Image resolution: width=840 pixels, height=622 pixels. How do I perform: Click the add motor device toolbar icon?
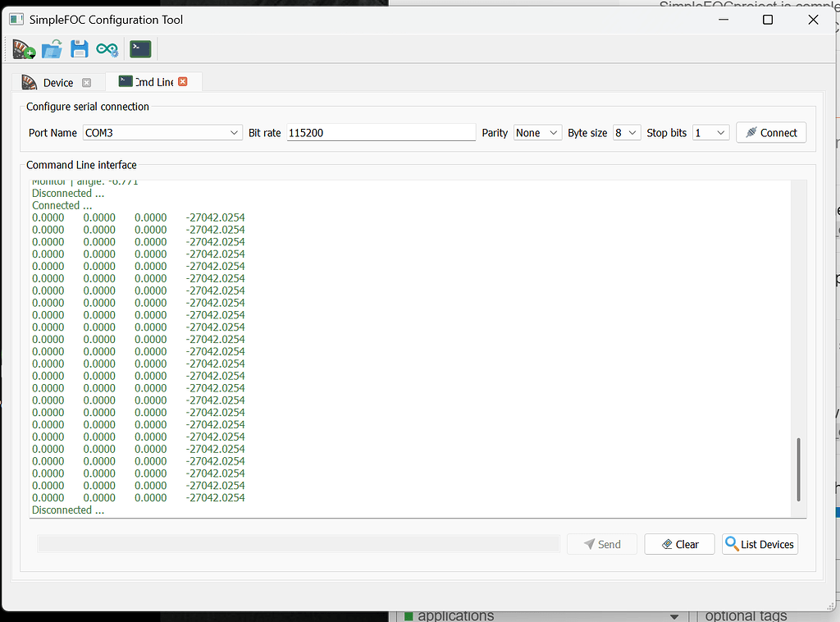pos(24,49)
